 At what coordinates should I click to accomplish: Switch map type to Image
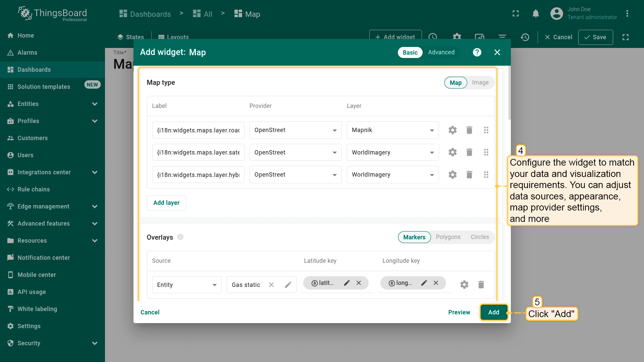(x=480, y=82)
